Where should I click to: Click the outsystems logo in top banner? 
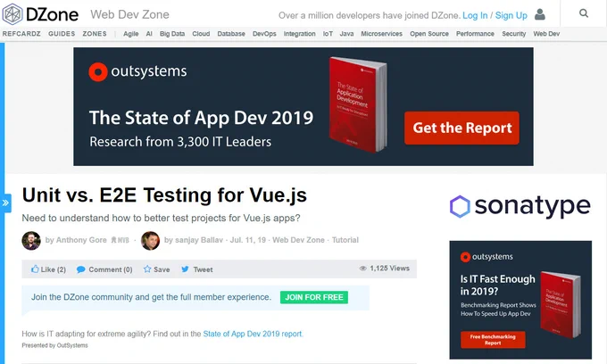(137, 71)
